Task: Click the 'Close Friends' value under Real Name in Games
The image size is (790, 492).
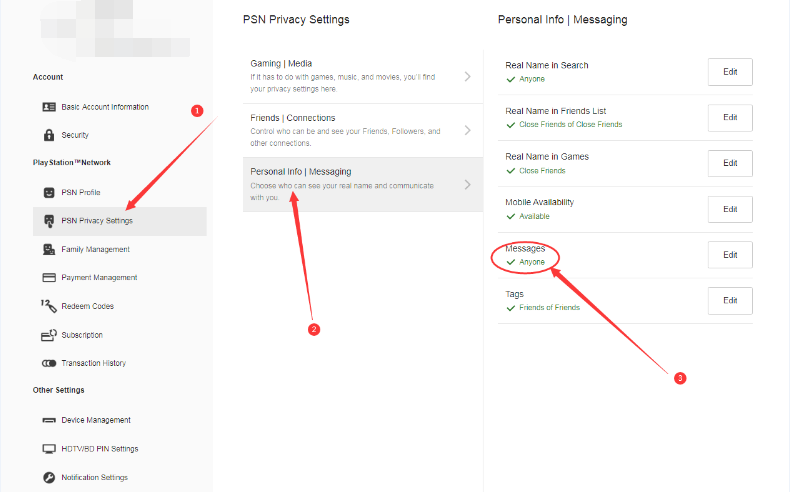Action: 542,171
